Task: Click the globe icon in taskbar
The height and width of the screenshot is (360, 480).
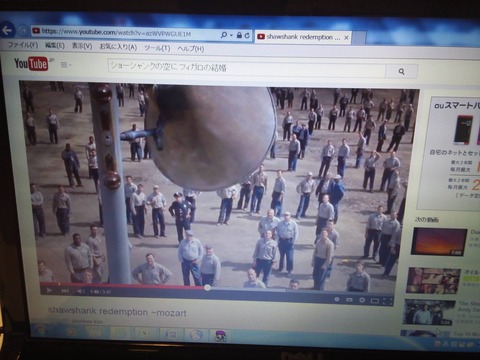Action: point(196,335)
